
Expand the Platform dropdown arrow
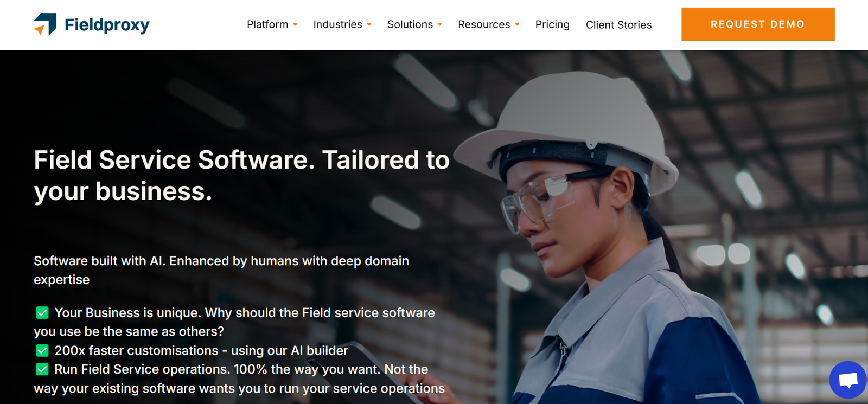296,25
